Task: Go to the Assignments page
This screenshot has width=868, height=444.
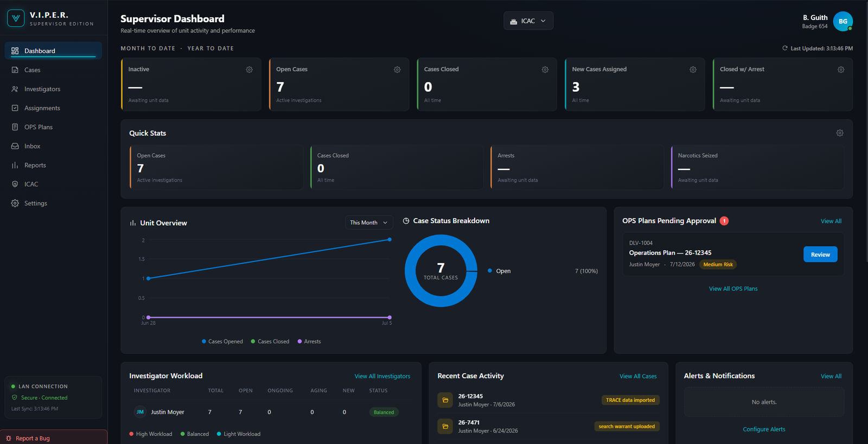Action: click(53, 108)
